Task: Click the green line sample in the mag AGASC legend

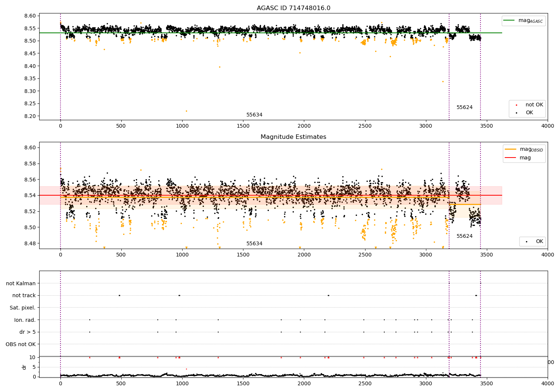Action: (509, 21)
